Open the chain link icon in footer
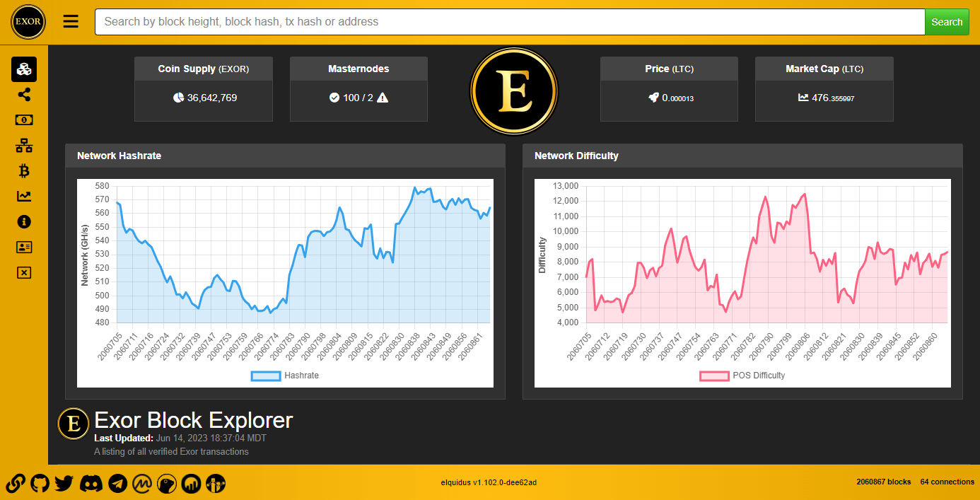 (16, 484)
